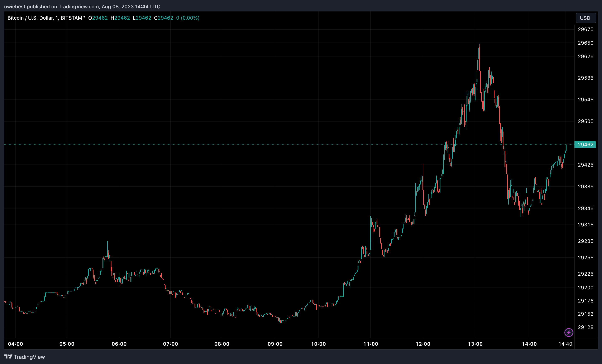Image resolution: width=602 pixels, height=364 pixels.
Task: Click the 29315 price axis label
Action: click(585, 225)
